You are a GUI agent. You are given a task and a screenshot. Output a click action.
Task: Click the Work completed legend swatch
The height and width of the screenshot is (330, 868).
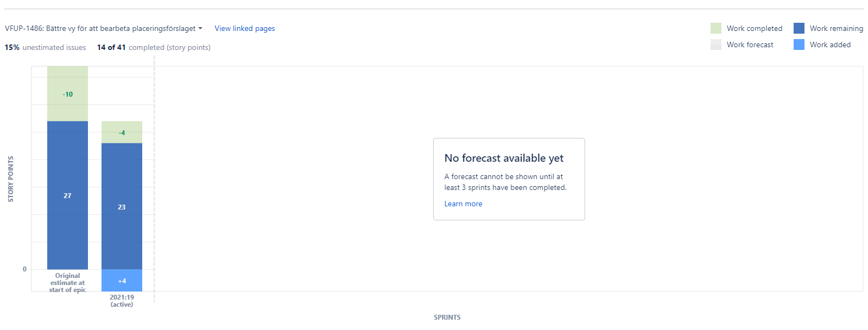pos(716,28)
